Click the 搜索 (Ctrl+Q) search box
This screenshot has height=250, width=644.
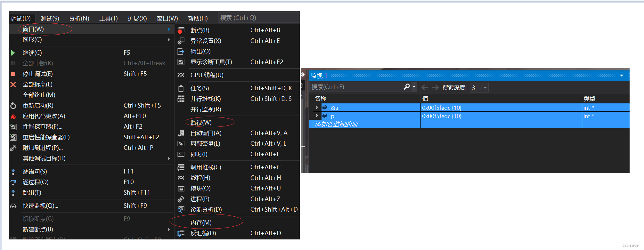pyautogui.click(x=259, y=18)
